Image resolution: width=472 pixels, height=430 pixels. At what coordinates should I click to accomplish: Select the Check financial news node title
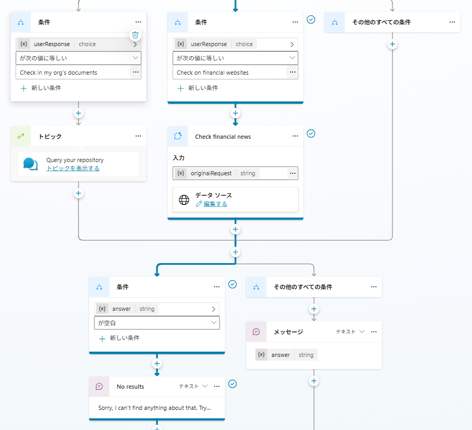[x=223, y=137]
